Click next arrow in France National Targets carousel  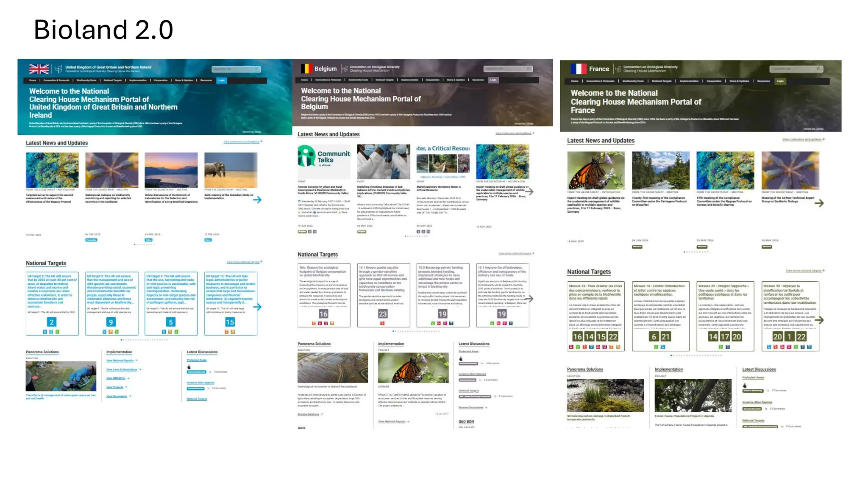click(x=819, y=320)
